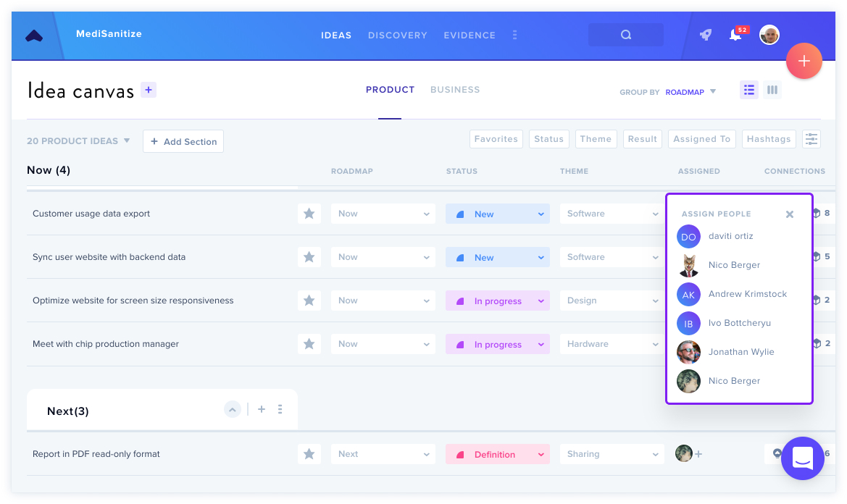Go to the DISCOVERY menu
Image resolution: width=847 pixels, height=504 pixels.
coord(398,35)
